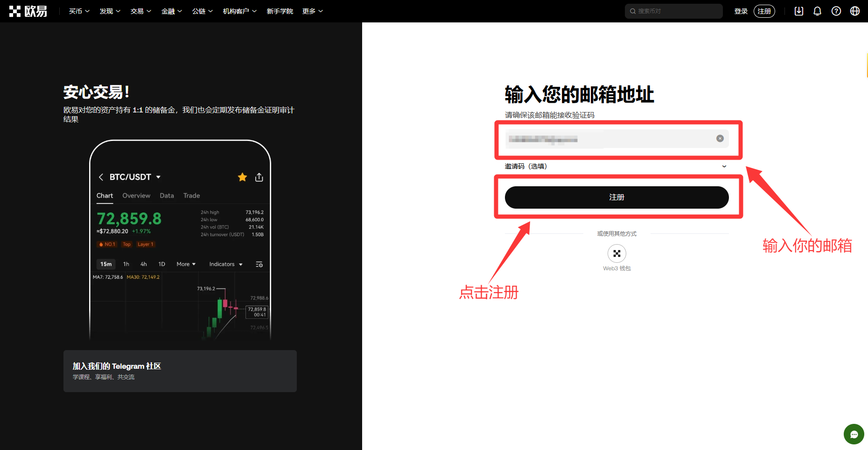Screen dimensions: 868x450
Task: Click the share icon in phone mockup
Action: click(259, 177)
